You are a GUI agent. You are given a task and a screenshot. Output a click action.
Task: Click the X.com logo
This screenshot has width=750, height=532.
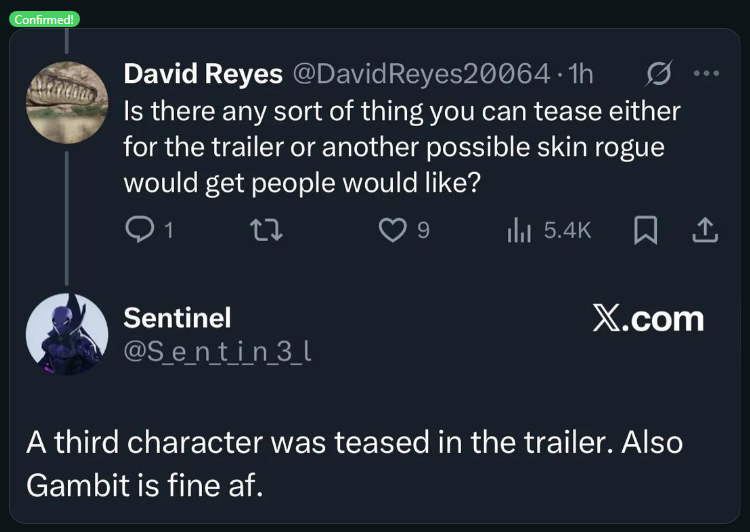(x=647, y=319)
